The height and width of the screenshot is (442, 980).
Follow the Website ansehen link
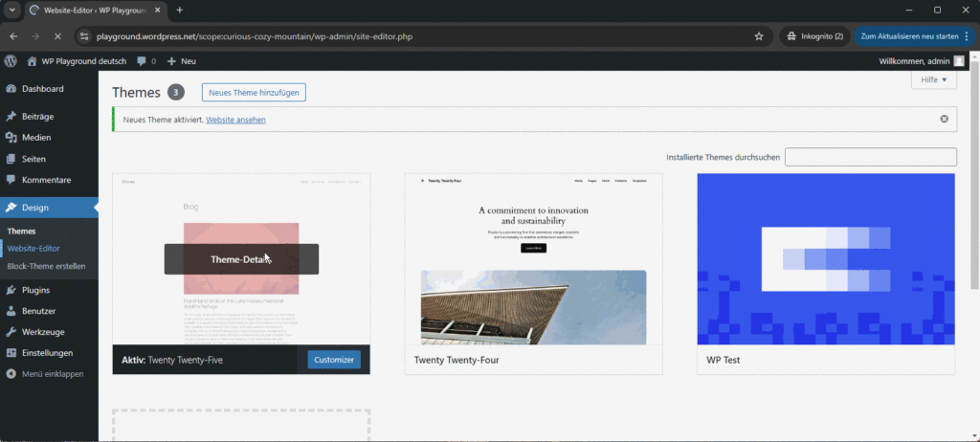pyautogui.click(x=235, y=120)
